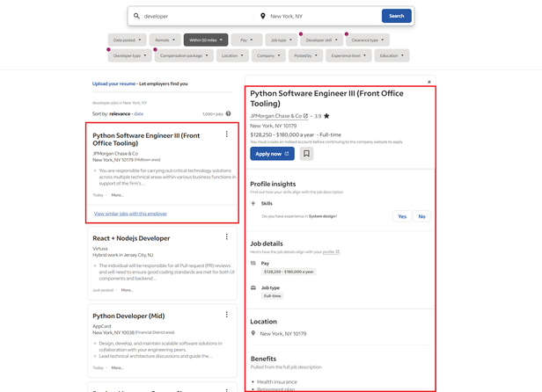542x392 pixels.
Task: Expand the Clearance type filter
Action: (368, 40)
